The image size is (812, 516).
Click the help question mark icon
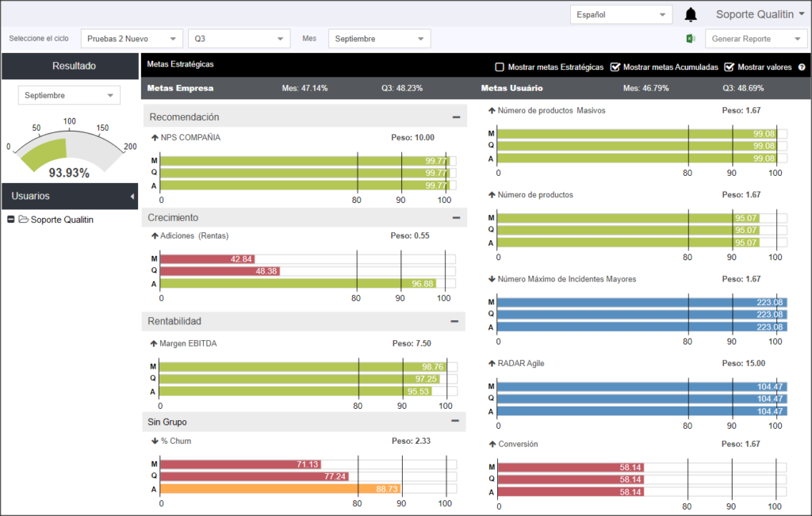(802, 67)
